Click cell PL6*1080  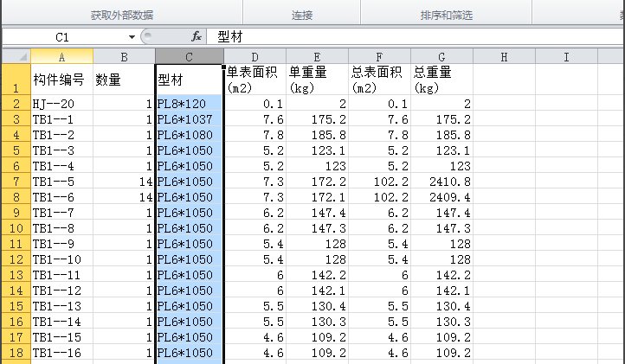[190, 135]
